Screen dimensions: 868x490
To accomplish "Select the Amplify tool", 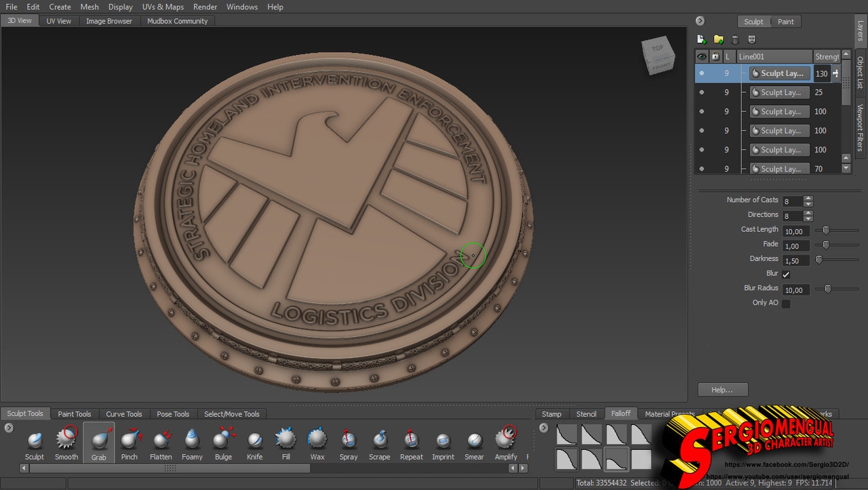I will pos(506,443).
